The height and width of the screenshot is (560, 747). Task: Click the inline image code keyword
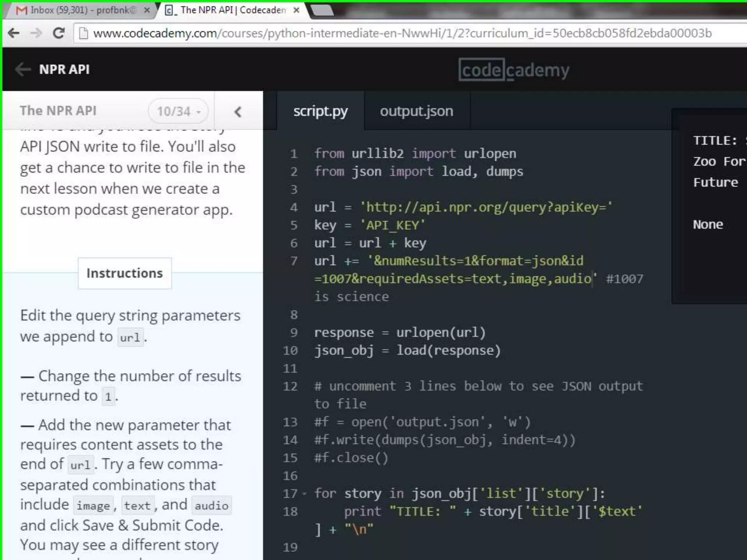(x=93, y=506)
